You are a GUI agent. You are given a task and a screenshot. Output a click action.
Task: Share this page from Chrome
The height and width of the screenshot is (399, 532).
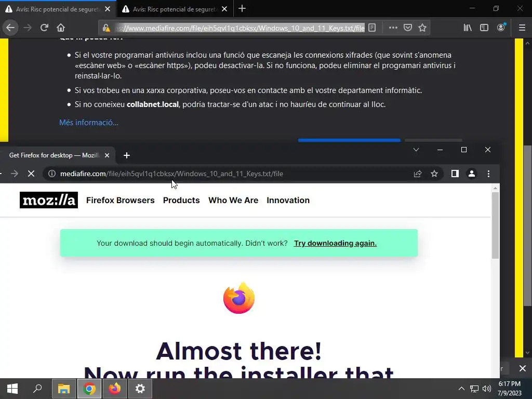coord(418,174)
